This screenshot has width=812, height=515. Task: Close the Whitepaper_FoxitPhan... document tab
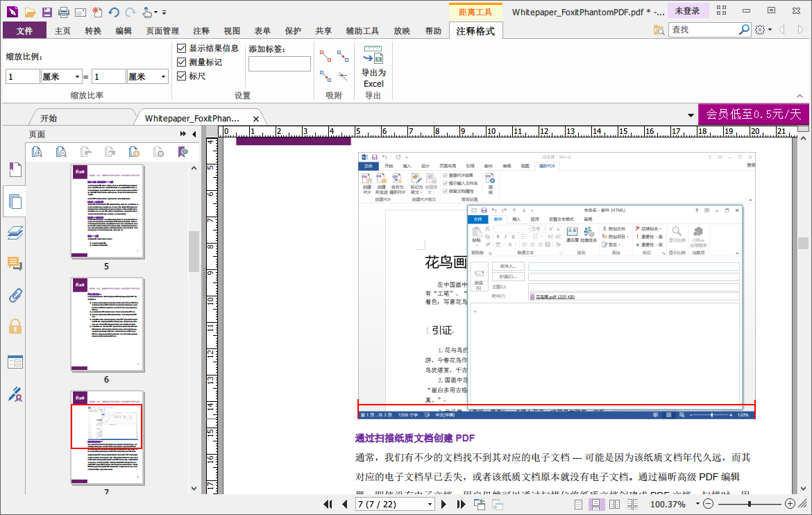[x=256, y=119]
